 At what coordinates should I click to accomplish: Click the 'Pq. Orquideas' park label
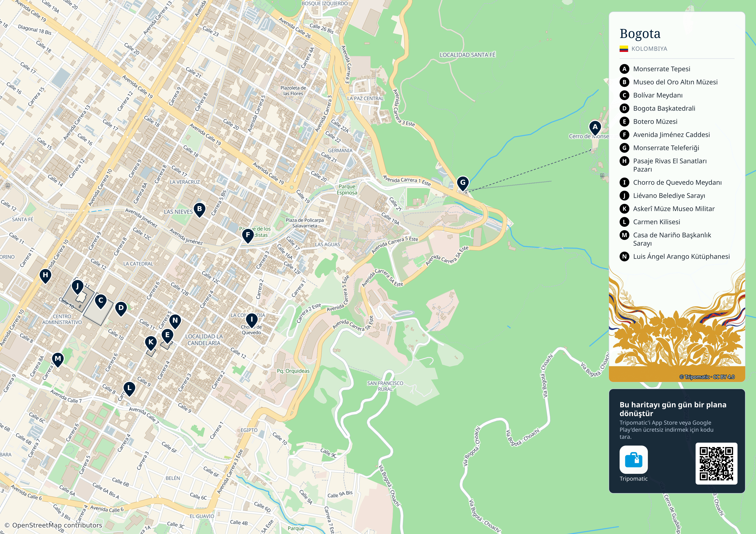click(x=293, y=371)
